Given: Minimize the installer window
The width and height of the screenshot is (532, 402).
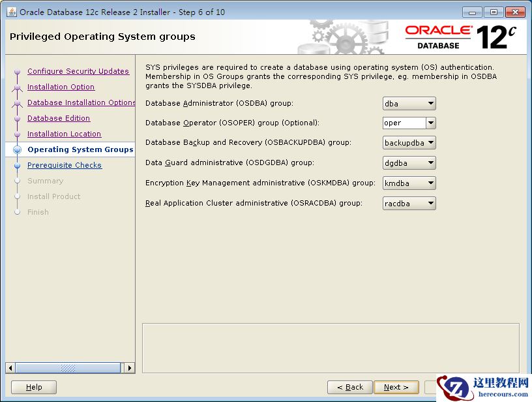Looking at the screenshot, I should 472,12.
